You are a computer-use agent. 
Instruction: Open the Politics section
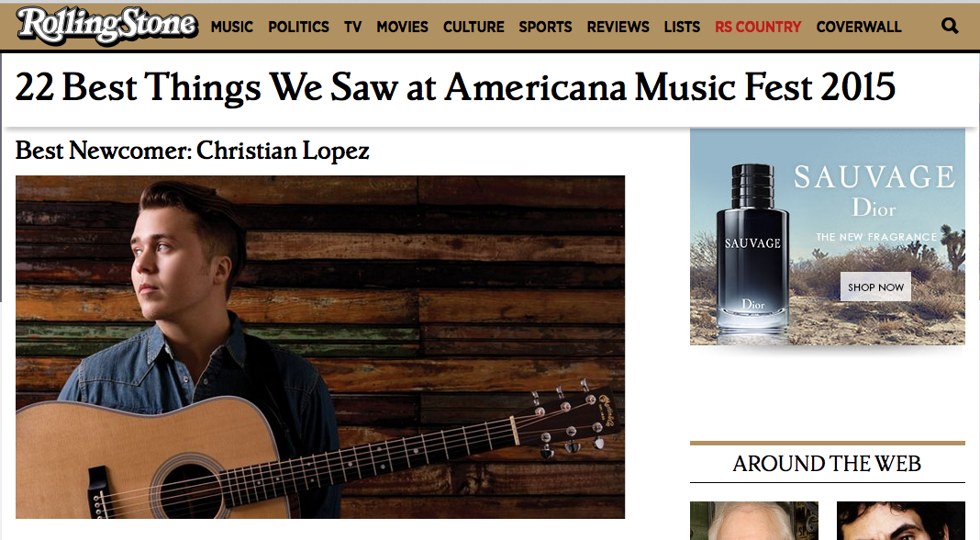(x=298, y=27)
